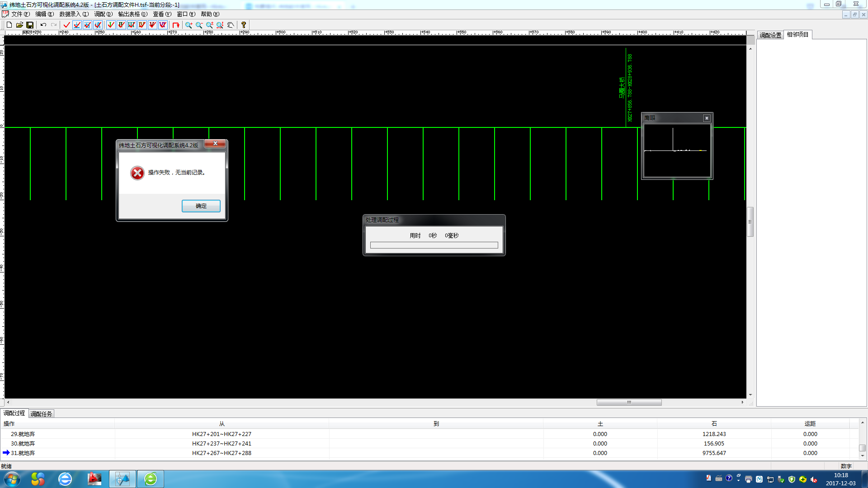This screenshot has width=868, height=488.
Task: Zoom in with the magnifier-plus icon
Action: [x=189, y=25]
